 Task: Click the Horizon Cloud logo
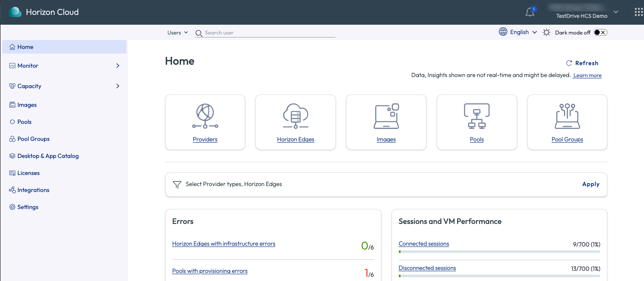click(15, 12)
